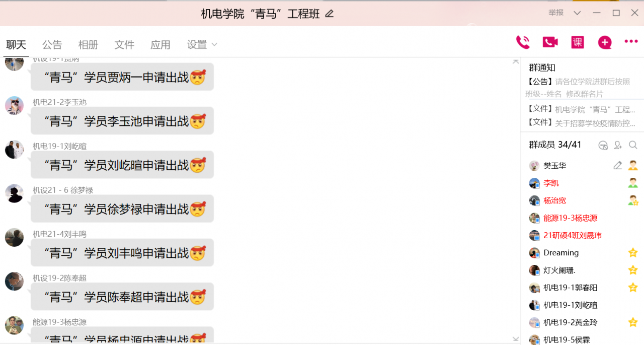
Task: Expand the 设置 dropdown tab
Action: point(202,44)
